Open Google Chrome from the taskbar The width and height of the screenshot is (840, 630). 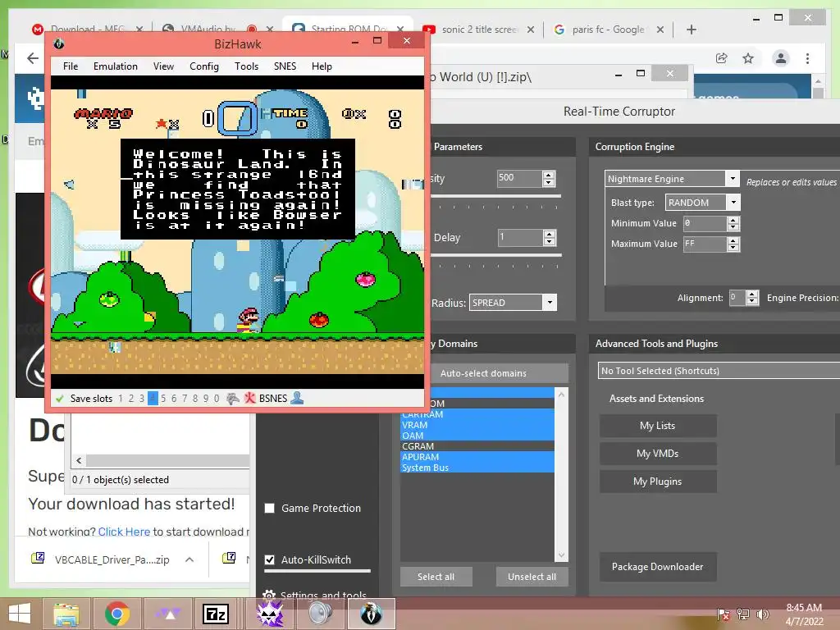coord(116,614)
